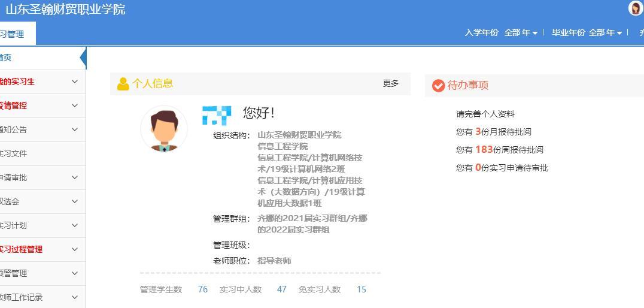Viewport: 644px width, 308px height.
Task: Click the yellow person icon beside 个人信息
Action: pyautogui.click(x=123, y=84)
